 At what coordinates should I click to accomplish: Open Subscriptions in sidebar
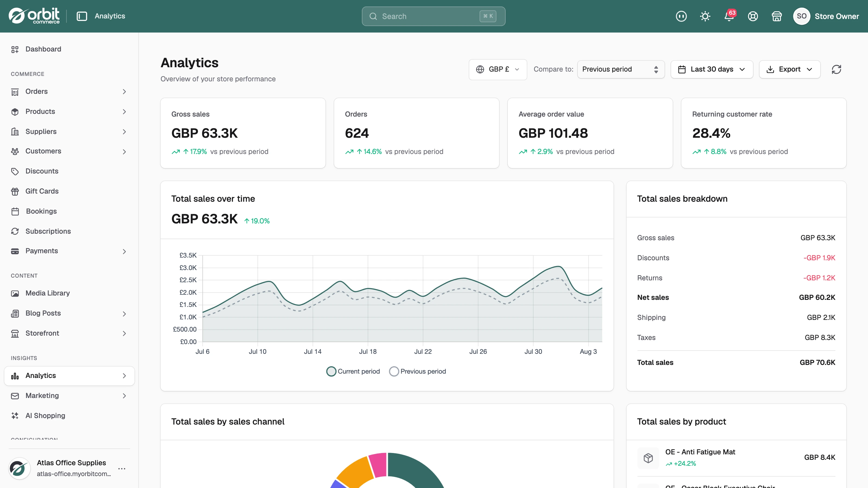[69, 231]
